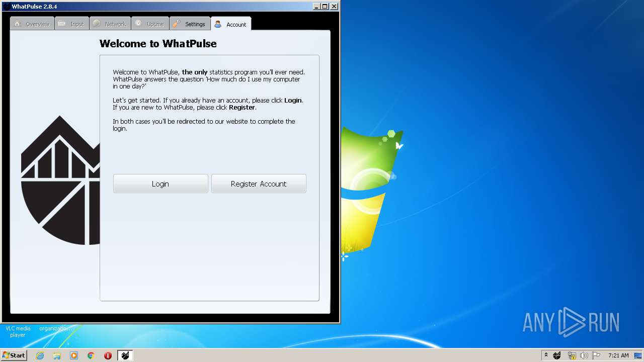This screenshot has width=644, height=362.
Task: Open the Action Center flag icon
Action: pyautogui.click(x=596, y=355)
